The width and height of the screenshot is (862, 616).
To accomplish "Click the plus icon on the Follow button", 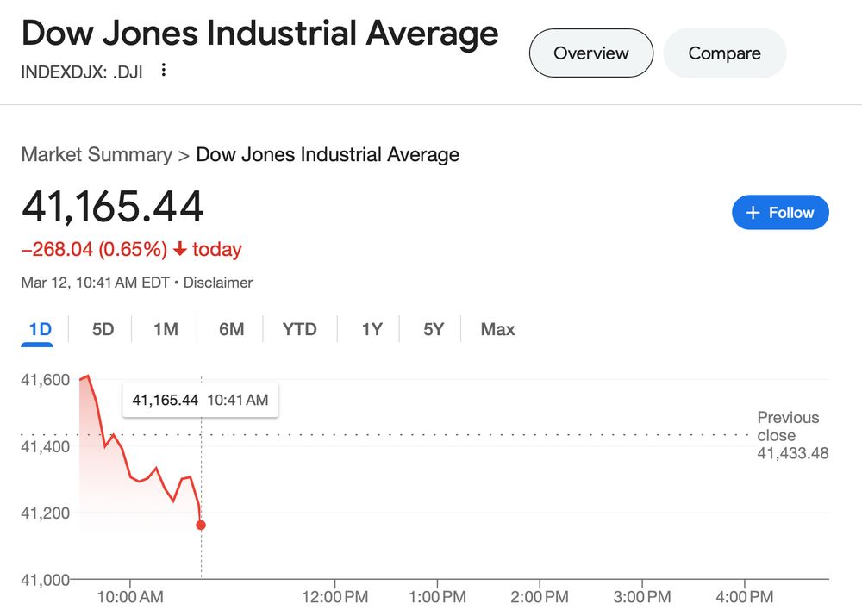I will coord(754,212).
